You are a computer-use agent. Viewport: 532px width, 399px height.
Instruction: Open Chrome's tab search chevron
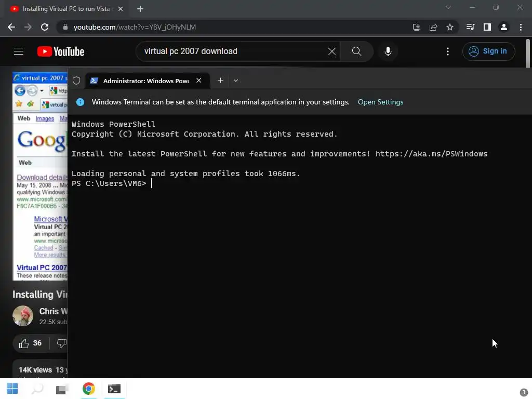[x=448, y=7]
